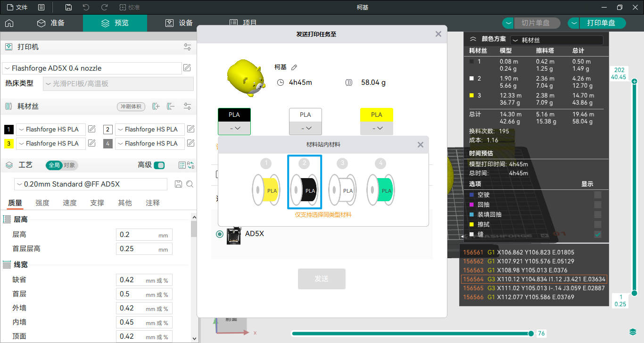Image resolution: width=644 pixels, height=343 pixels.
Task: Open printer settings sliders icon in 打印机 header
Action: [x=188, y=47]
